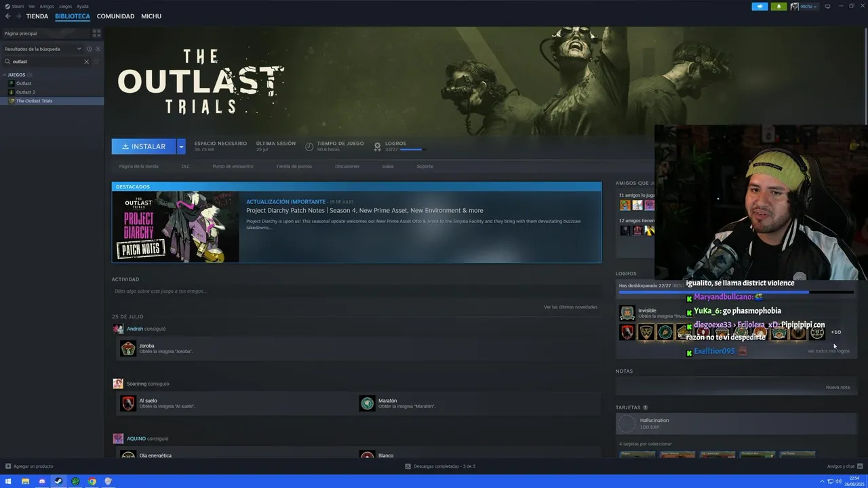Viewport: 868px width, 488px height.
Task: Open the Tarjetas help question mark
Action: tap(645, 407)
